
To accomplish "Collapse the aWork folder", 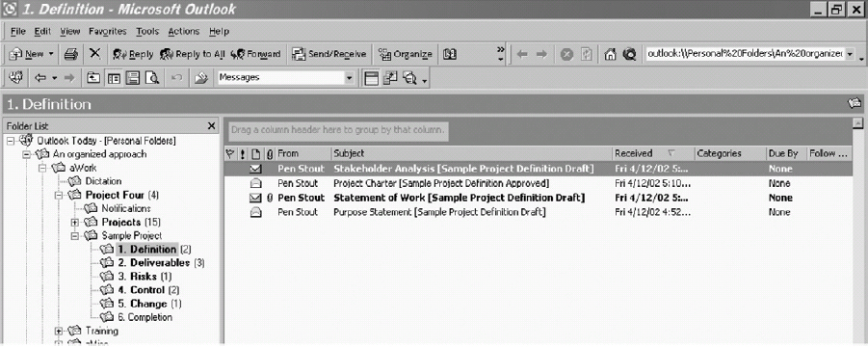I will pos(42,168).
